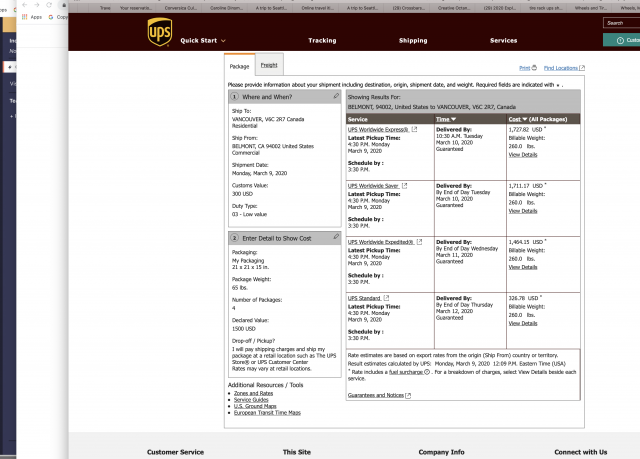Click the Company Info footer heading

pyautogui.click(x=441, y=452)
